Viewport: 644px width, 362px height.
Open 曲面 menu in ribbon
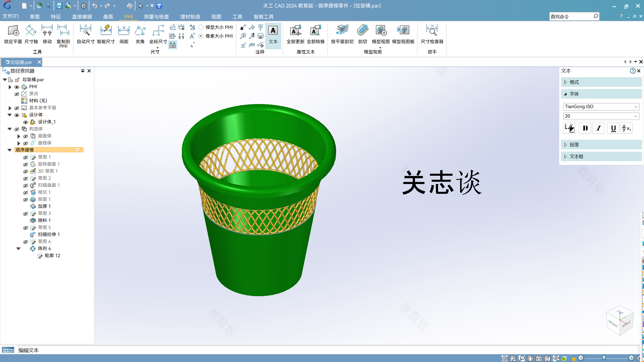(x=107, y=16)
